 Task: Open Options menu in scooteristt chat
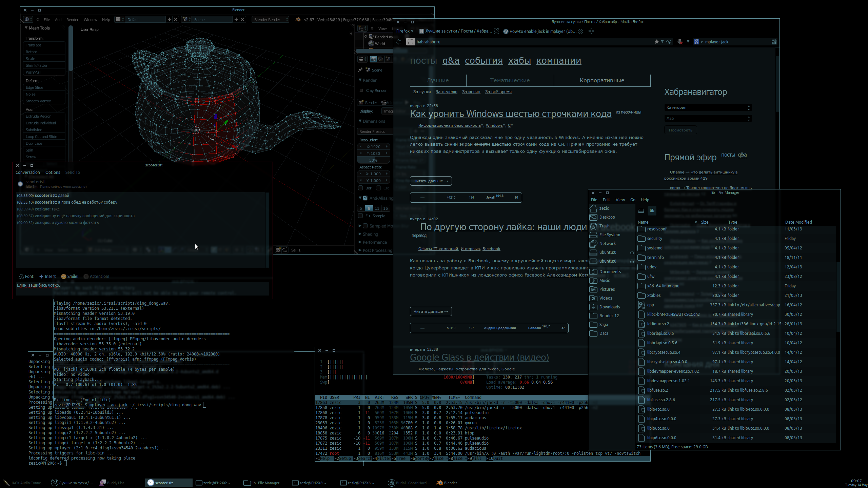coord(53,172)
